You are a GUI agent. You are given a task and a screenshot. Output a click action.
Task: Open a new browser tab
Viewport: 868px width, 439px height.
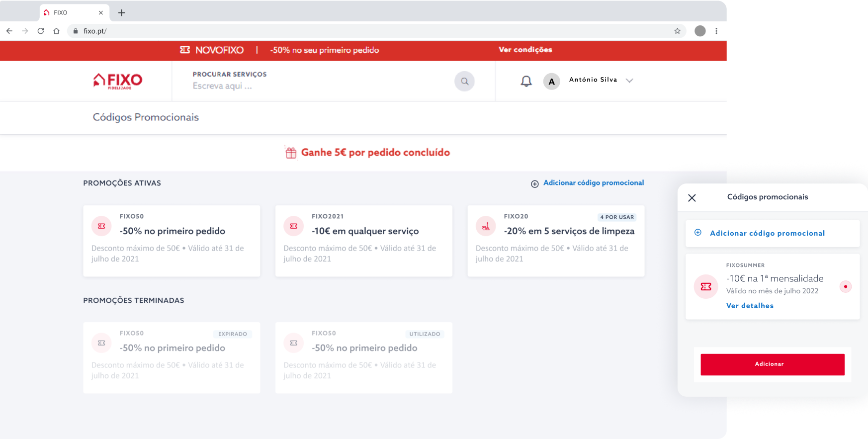(121, 12)
